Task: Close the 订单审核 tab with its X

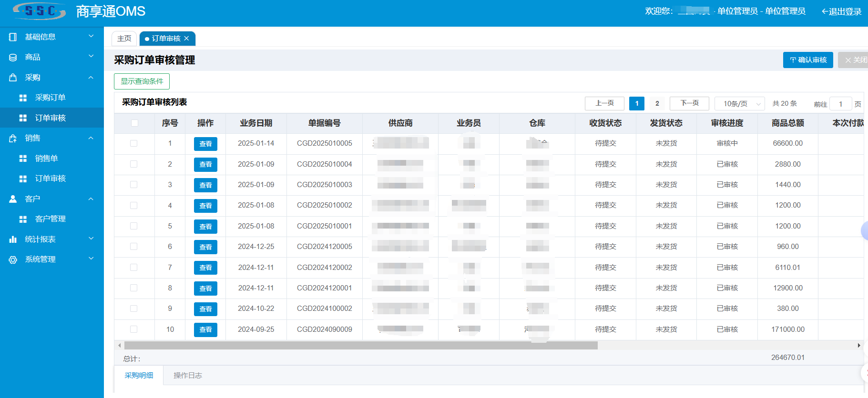Action: pyautogui.click(x=186, y=39)
